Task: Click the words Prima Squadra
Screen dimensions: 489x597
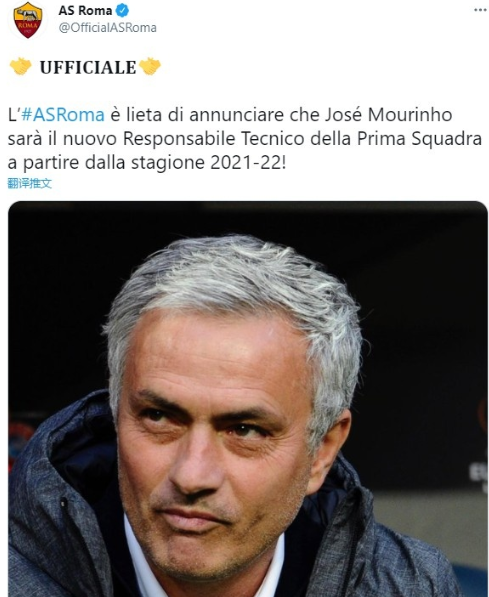Action: pyautogui.click(x=420, y=139)
